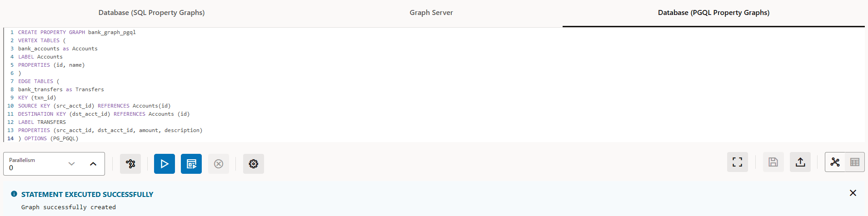Open the Graph Server tab
Viewport: 868px width, 216px height.
pos(431,13)
